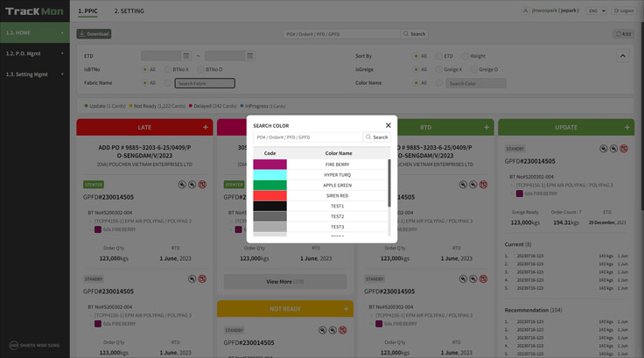Viewport: 644px width, 358px height.
Task: Collapse the filter panel with chevron button
Action: click(622, 56)
